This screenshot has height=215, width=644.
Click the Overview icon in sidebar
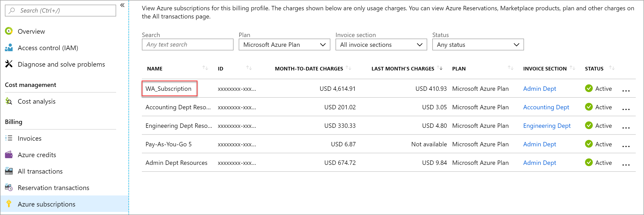click(9, 31)
